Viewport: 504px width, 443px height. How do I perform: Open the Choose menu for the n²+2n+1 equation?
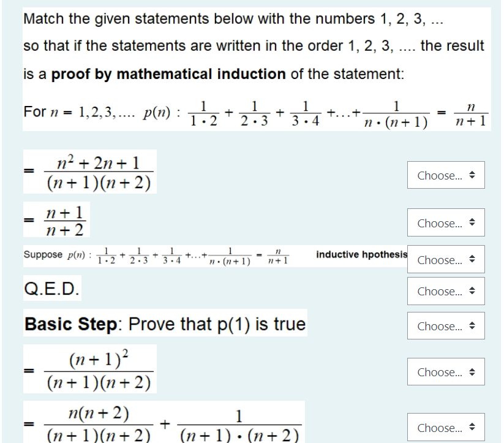coord(445,175)
